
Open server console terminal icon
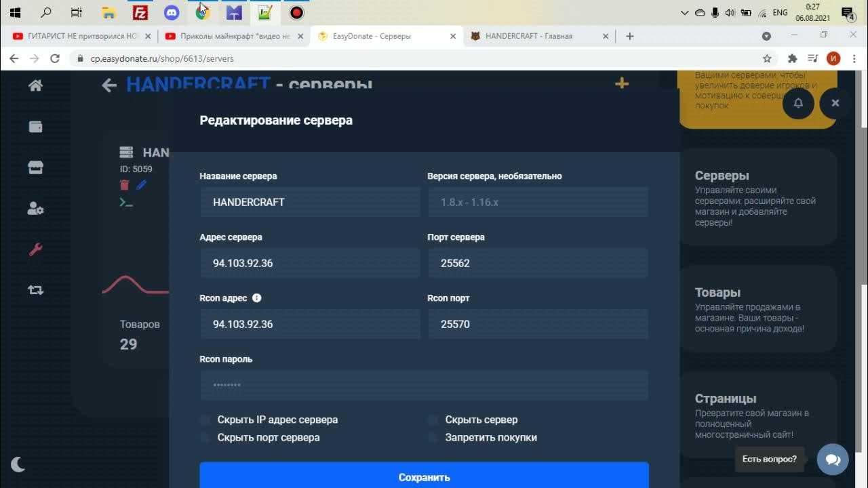click(x=125, y=202)
